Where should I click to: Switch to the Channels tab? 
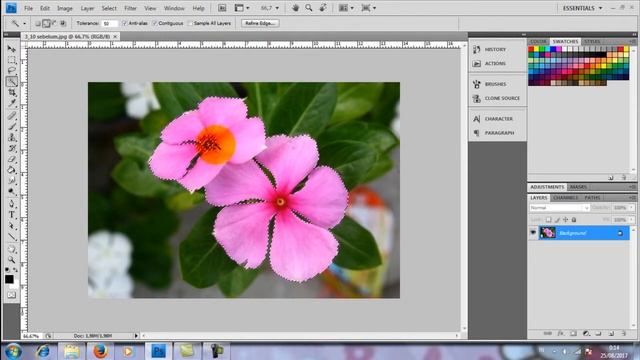[x=565, y=198]
